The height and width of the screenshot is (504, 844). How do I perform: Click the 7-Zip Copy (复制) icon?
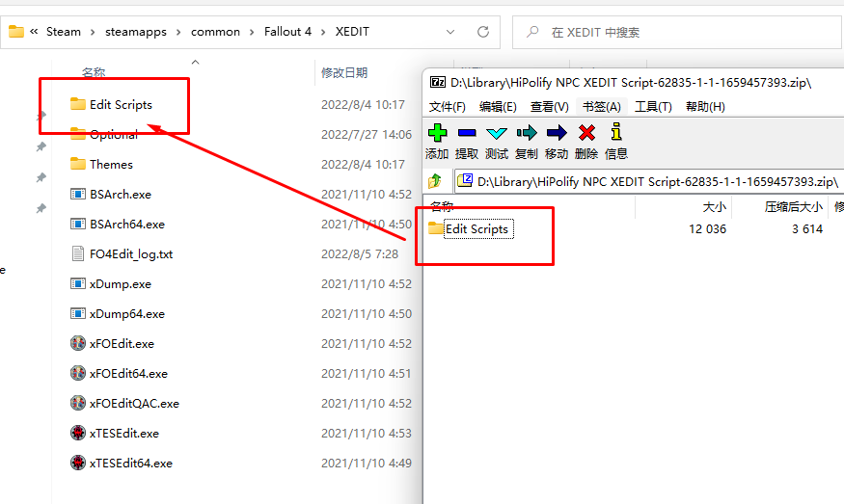(527, 133)
